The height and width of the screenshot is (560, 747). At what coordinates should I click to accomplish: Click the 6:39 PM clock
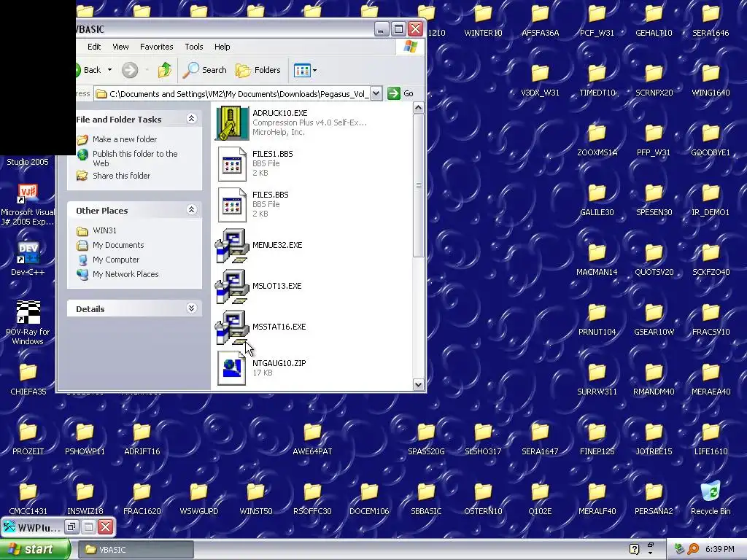(719, 549)
